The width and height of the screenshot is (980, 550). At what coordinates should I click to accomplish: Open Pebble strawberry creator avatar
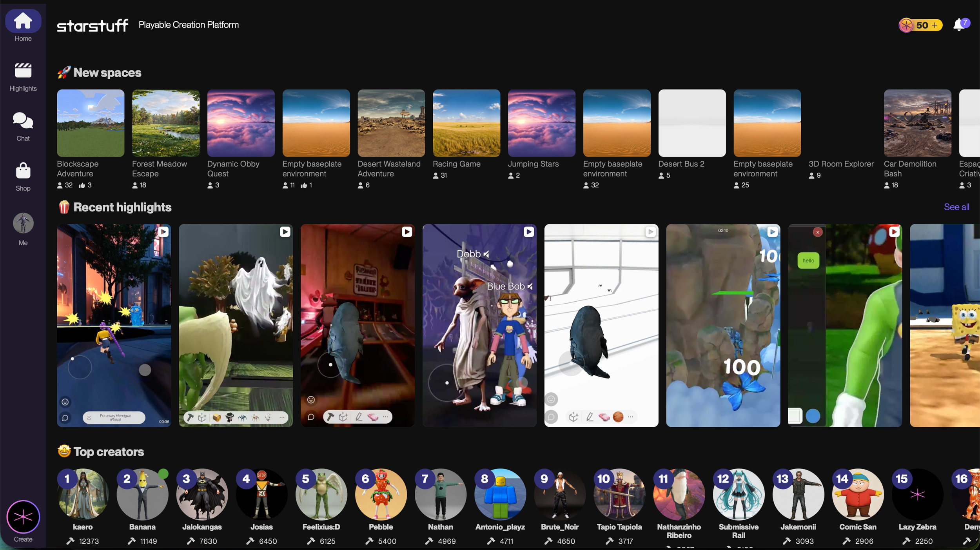(381, 494)
